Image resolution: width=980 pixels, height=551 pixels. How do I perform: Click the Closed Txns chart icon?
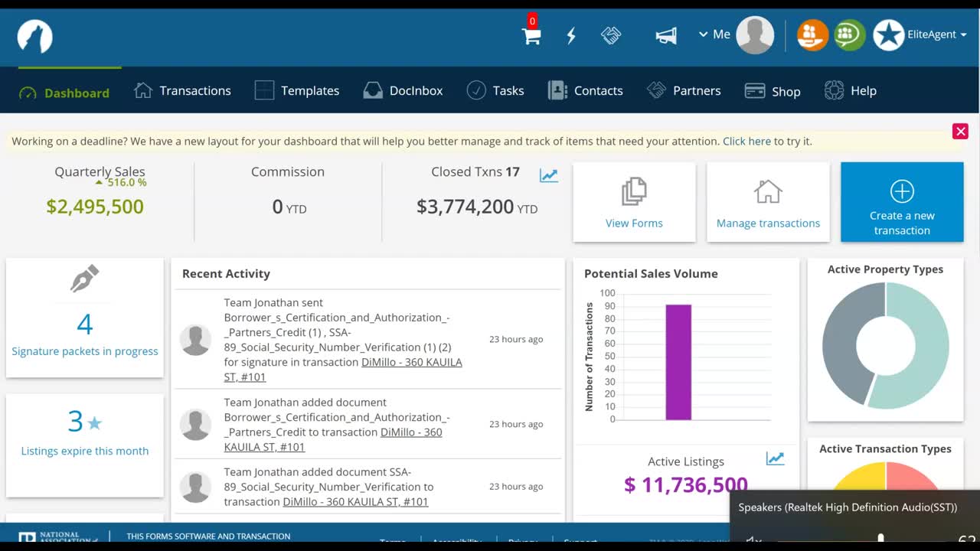click(549, 175)
